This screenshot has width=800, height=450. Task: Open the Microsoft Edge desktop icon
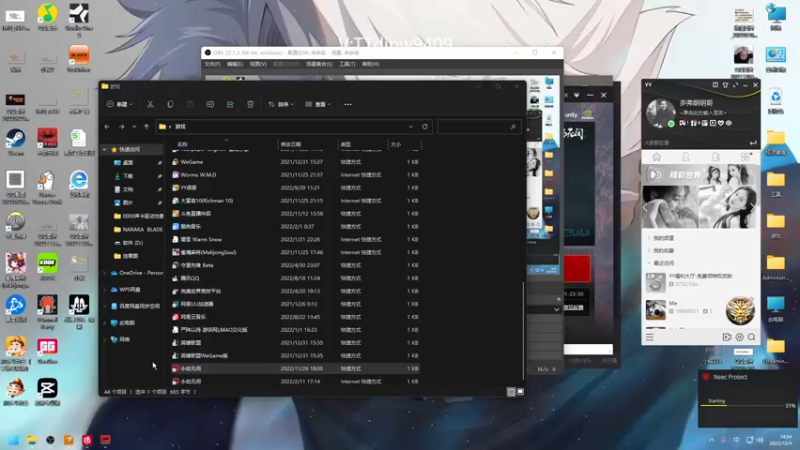coord(79,184)
